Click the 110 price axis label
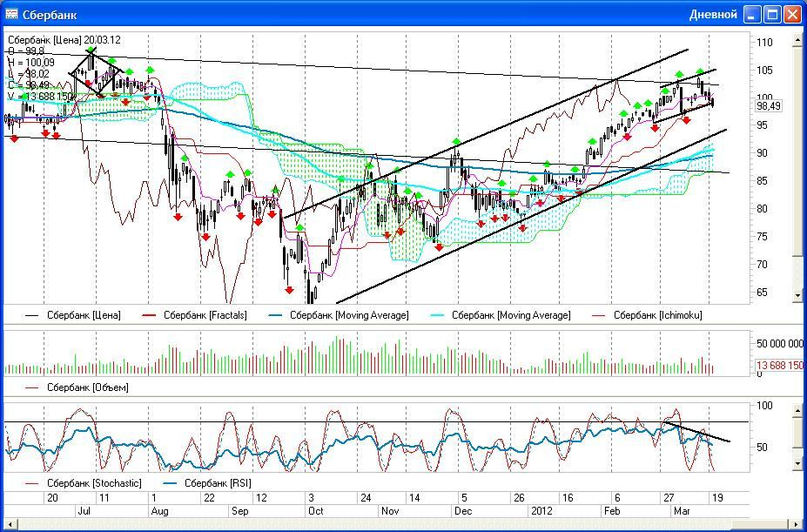 point(765,43)
